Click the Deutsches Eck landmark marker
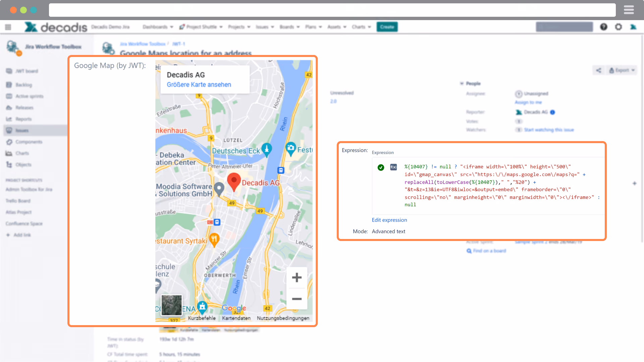This screenshot has height=362, width=644. pyautogui.click(x=267, y=149)
